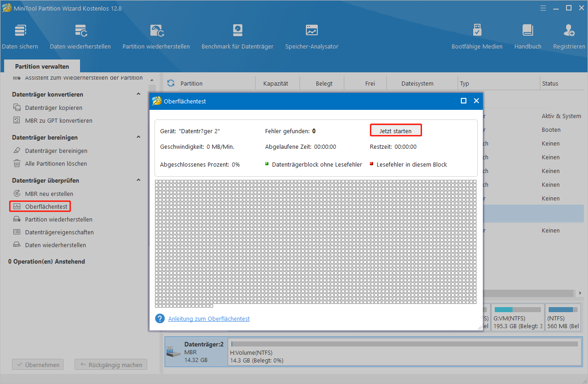This screenshot has height=384, width=588.
Task: Click Jetzt starten button
Action: (x=396, y=131)
